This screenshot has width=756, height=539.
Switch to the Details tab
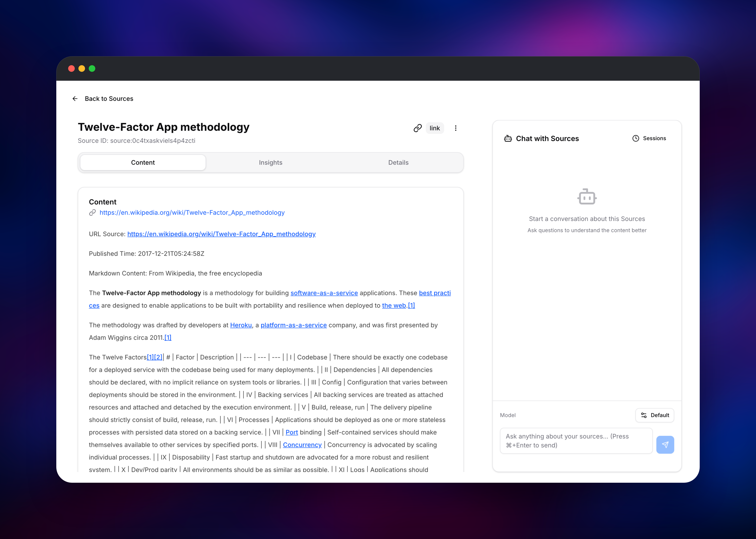[398, 163]
